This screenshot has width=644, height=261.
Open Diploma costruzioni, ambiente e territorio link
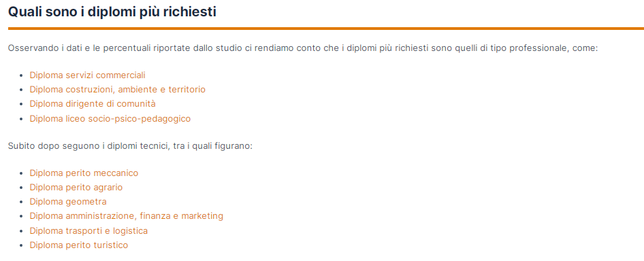pos(118,90)
